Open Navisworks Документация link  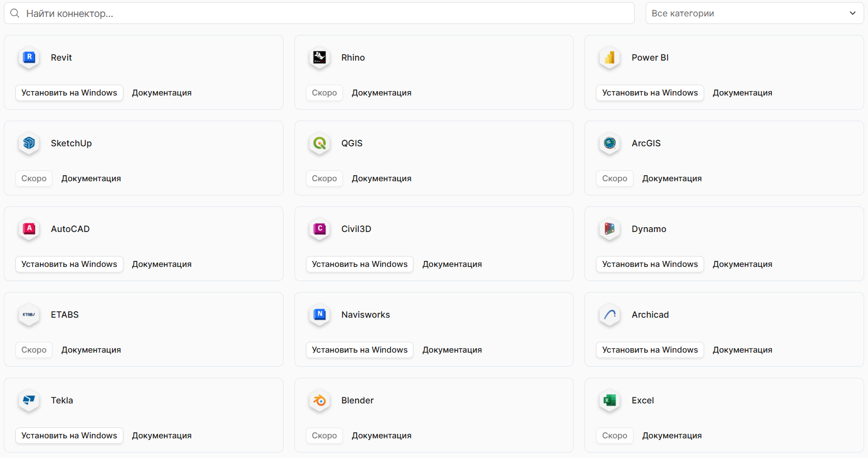click(452, 350)
